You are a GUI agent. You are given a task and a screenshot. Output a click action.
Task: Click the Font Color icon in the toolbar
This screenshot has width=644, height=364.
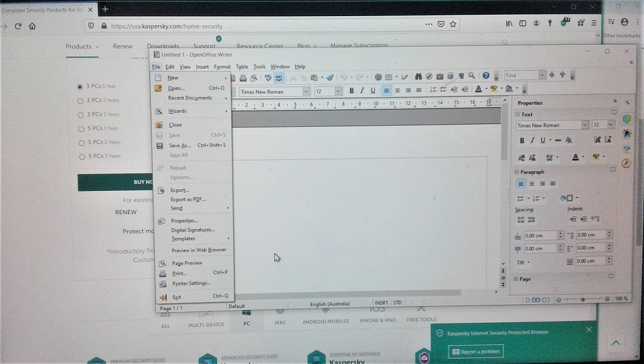pos(478,89)
